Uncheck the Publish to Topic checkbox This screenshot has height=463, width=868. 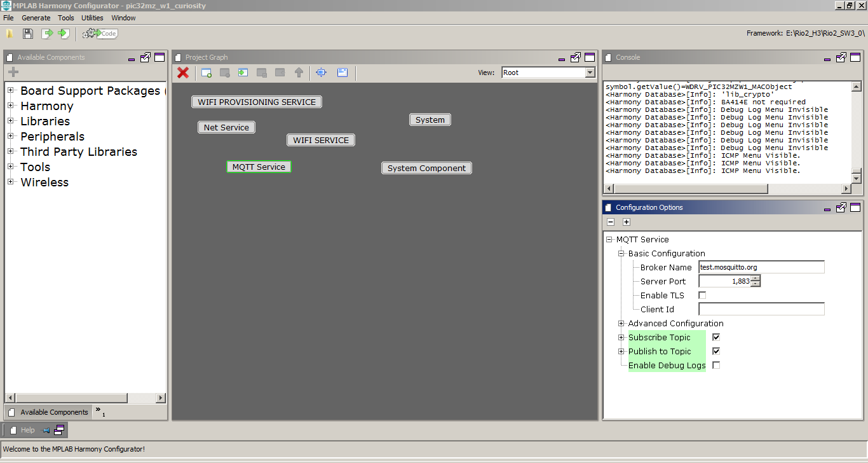click(716, 351)
